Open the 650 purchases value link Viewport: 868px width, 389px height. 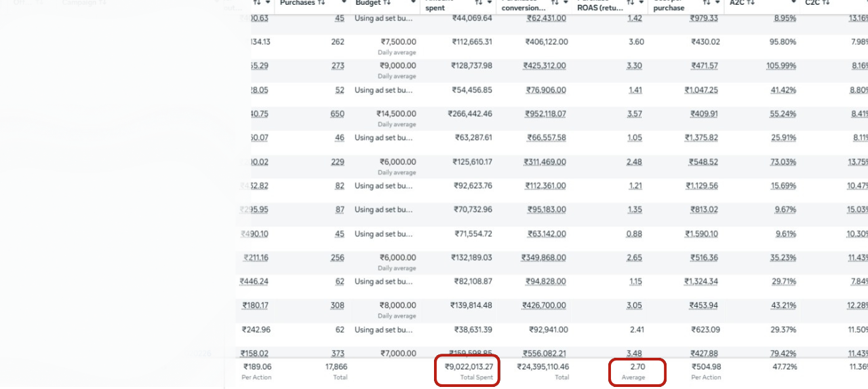[x=337, y=114]
